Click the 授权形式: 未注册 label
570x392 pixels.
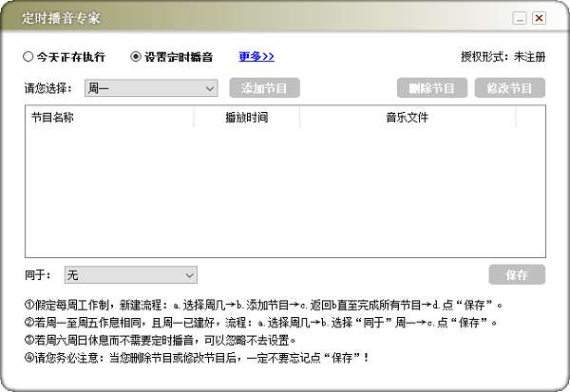(x=503, y=57)
